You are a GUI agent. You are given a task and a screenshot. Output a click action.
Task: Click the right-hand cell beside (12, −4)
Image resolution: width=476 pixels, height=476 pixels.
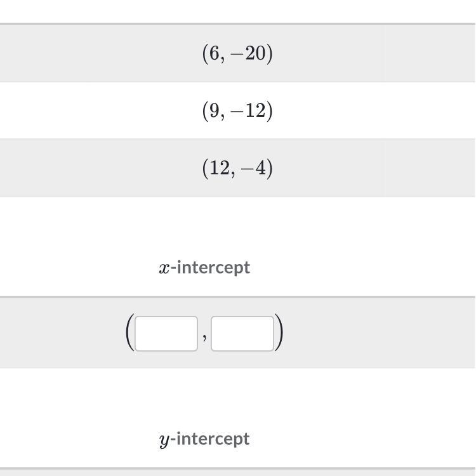429,168
